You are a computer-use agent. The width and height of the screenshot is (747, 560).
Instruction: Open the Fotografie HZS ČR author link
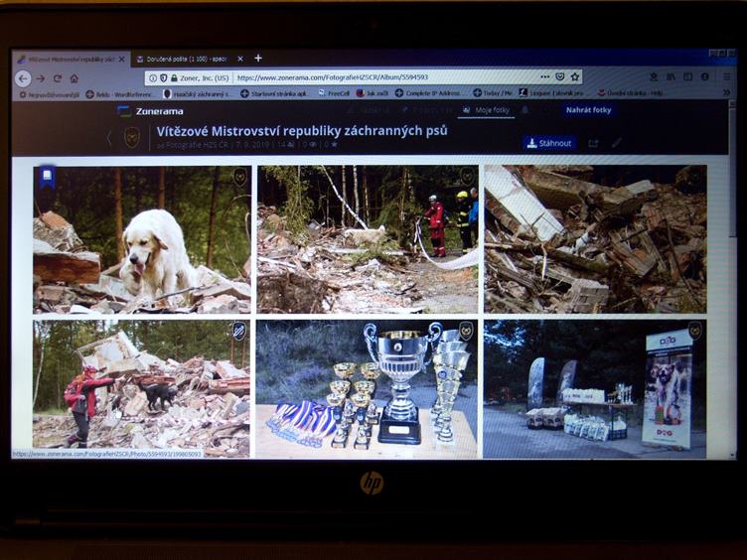coord(196,145)
